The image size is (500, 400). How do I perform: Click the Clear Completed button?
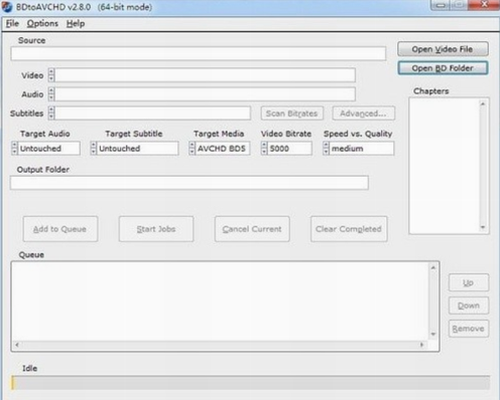349,229
